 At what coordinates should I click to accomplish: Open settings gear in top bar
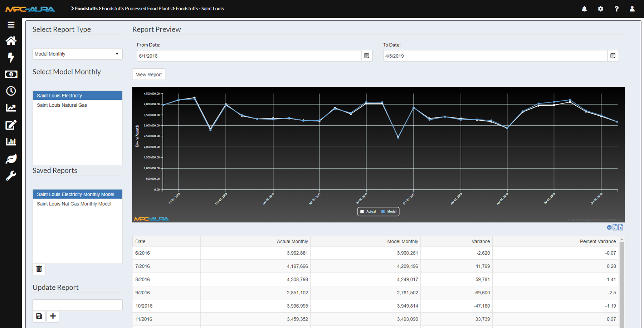point(600,9)
